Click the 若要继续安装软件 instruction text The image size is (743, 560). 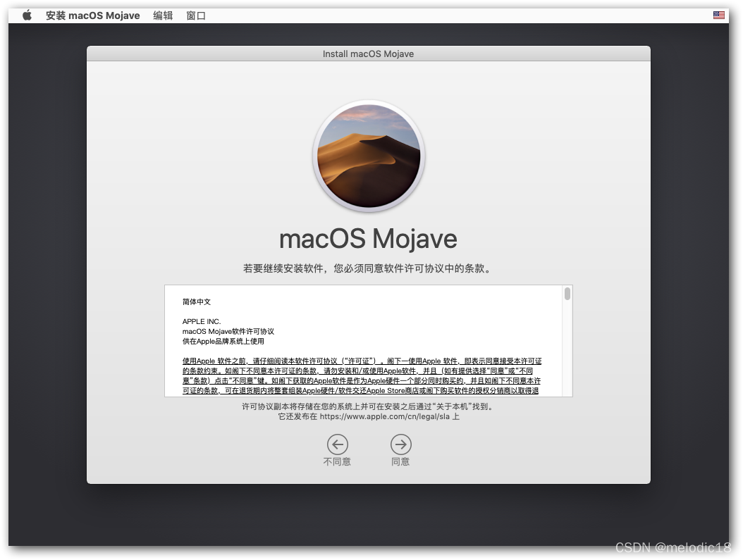[368, 268]
